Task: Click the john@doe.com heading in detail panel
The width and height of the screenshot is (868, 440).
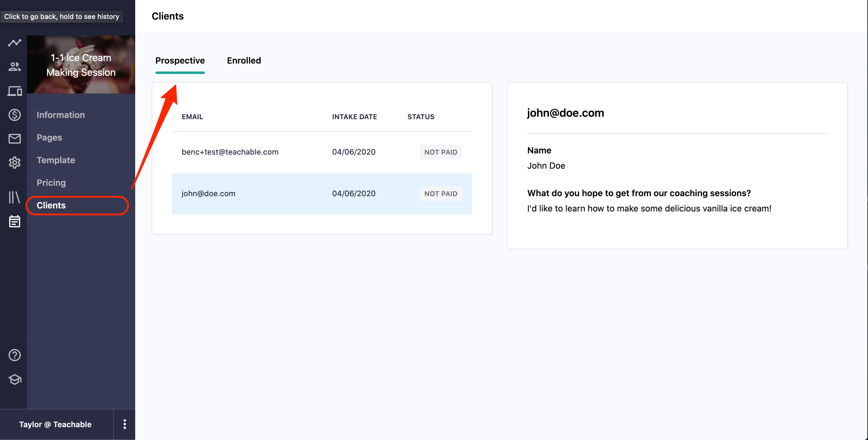Action: (566, 113)
